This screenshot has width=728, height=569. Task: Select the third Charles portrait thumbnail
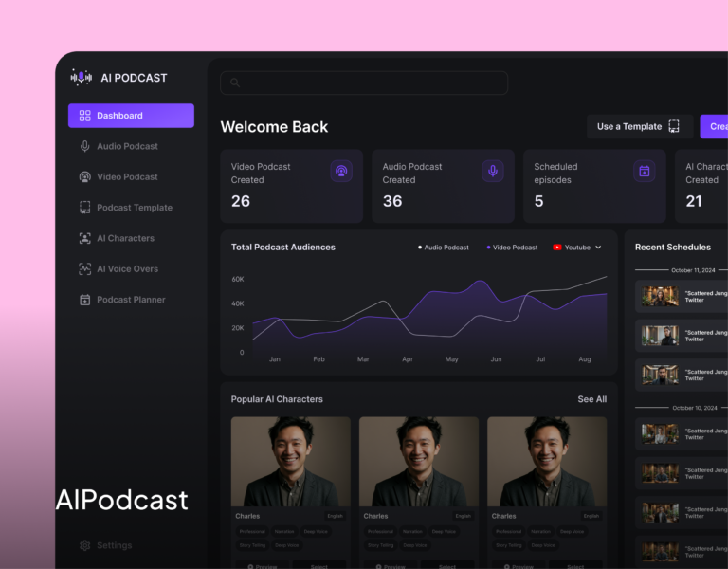click(x=547, y=462)
